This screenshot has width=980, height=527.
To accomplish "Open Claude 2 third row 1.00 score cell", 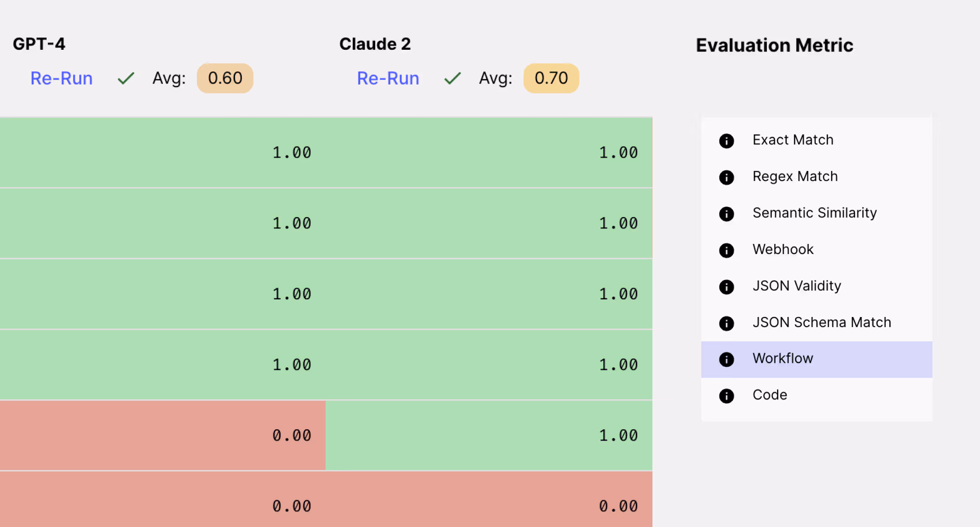I will pos(489,294).
